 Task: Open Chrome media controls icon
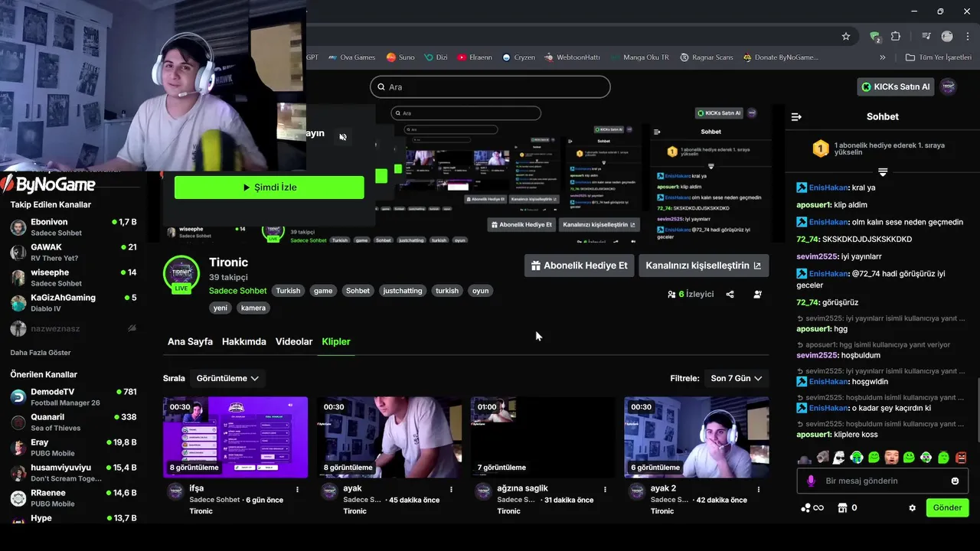pyautogui.click(x=926, y=36)
